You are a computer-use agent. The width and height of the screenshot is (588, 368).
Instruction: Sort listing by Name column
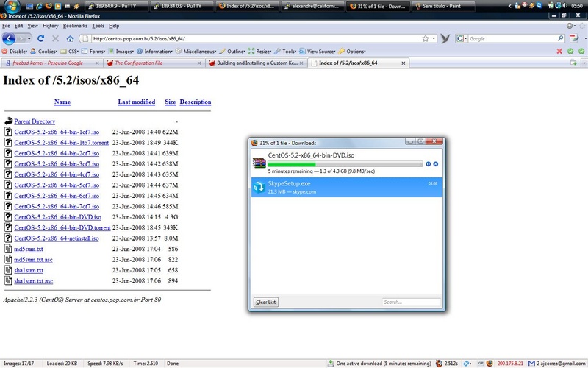tap(62, 102)
